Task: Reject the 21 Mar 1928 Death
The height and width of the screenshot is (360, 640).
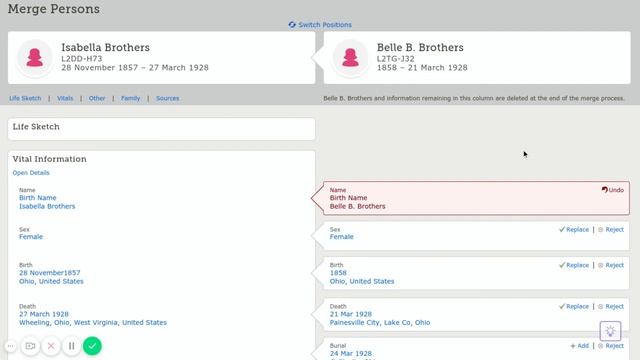Action: click(x=611, y=306)
